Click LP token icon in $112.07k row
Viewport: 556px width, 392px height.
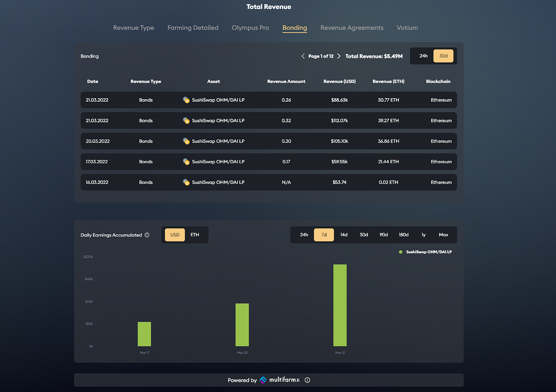[x=186, y=120]
